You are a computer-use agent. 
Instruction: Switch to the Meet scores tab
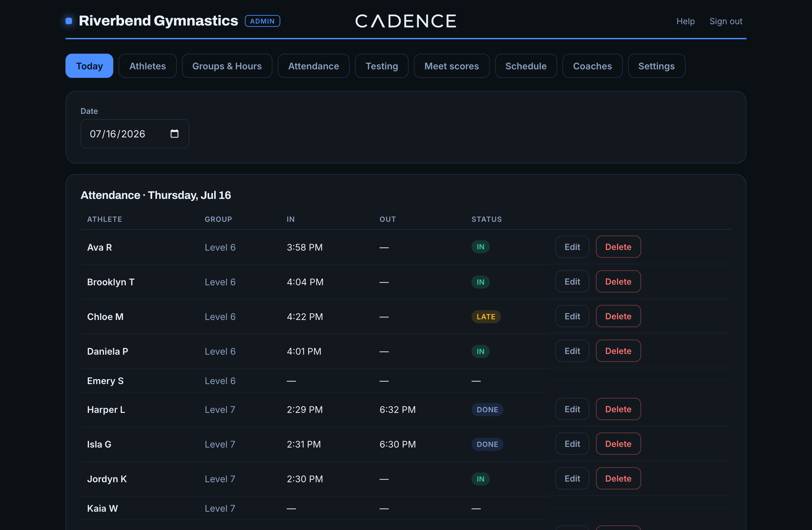pos(452,66)
